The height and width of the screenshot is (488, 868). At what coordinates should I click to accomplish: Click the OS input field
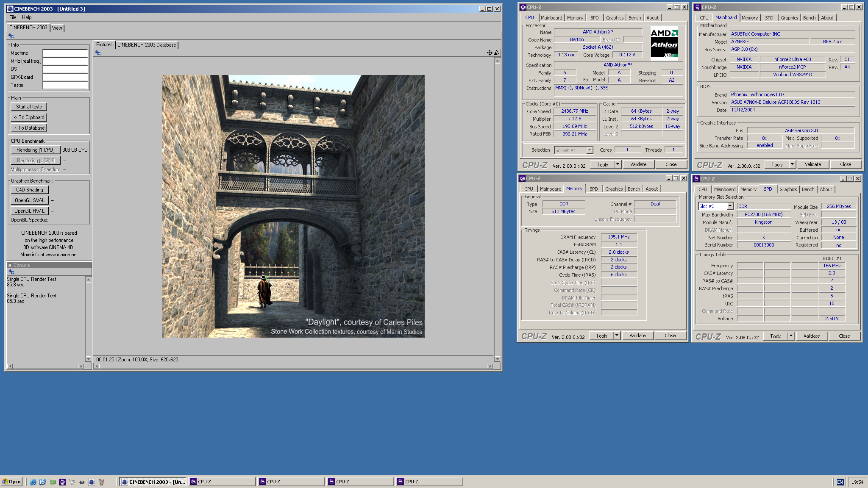[x=65, y=69]
